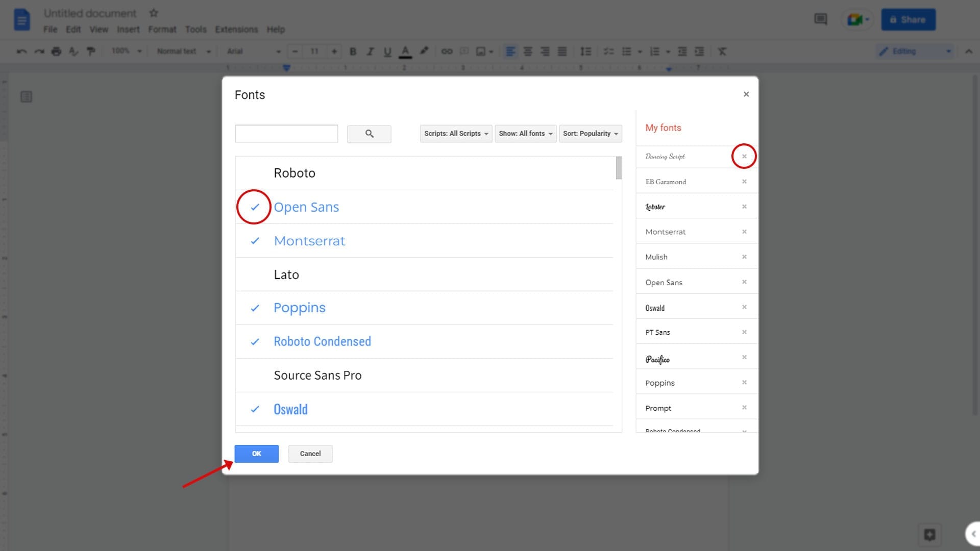The width and height of the screenshot is (980, 551).
Task: Uncheck Poppins in the font list
Action: (x=255, y=308)
